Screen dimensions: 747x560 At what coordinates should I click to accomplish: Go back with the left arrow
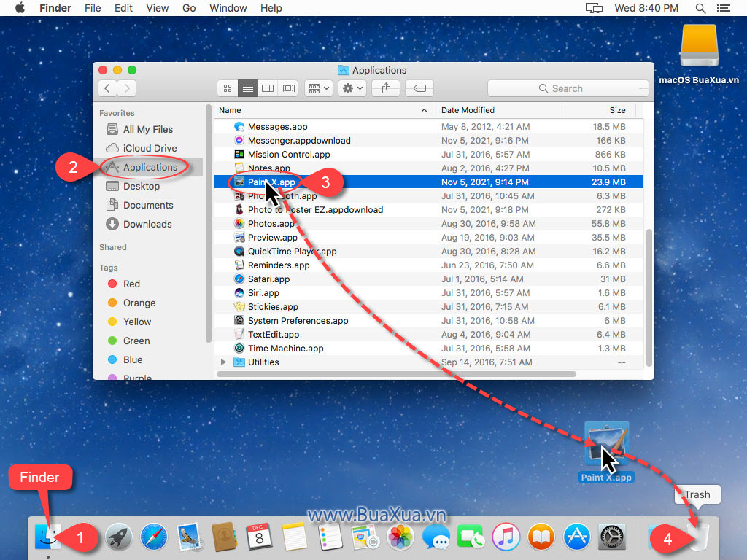tap(108, 88)
